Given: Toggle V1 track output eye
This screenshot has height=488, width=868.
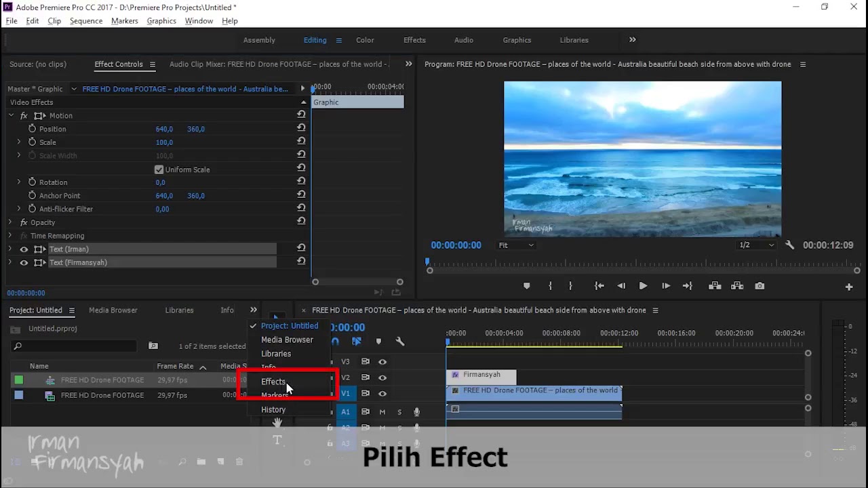Looking at the screenshot, I should tap(382, 394).
